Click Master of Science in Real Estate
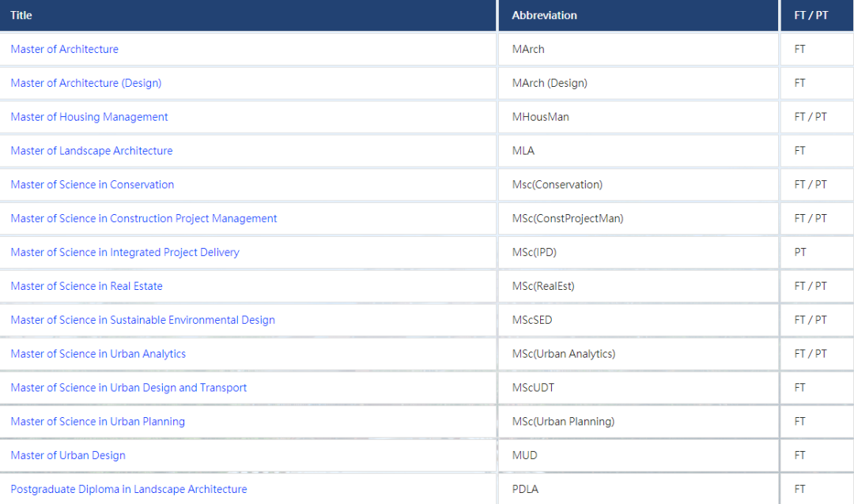Viewport: 854px width, 504px height. 86,286
